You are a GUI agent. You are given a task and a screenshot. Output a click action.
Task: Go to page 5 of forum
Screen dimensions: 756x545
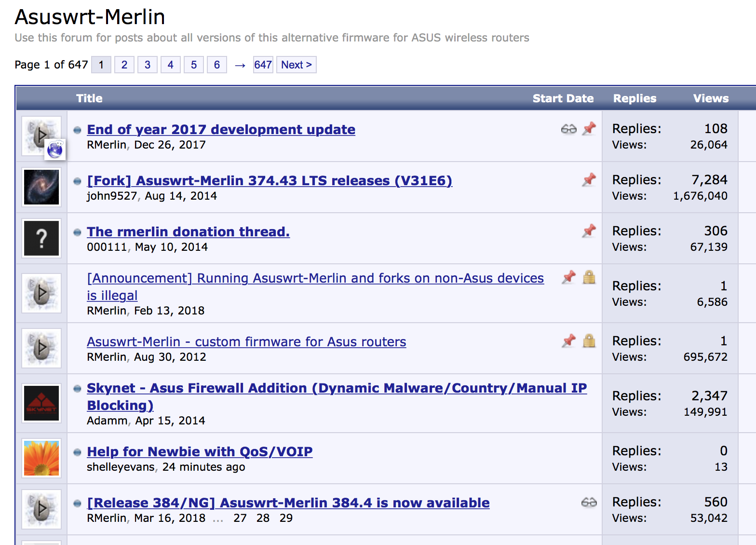(x=194, y=65)
